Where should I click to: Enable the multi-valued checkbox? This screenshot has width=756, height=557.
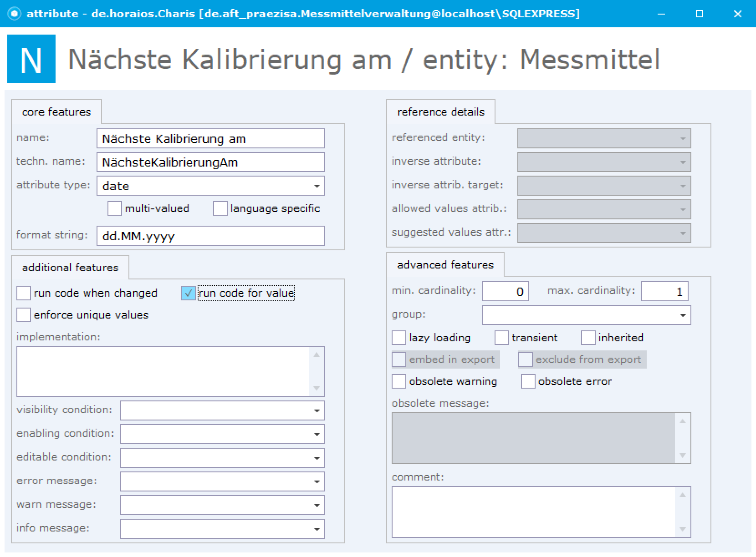pyautogui.click(x=115, y=208)
